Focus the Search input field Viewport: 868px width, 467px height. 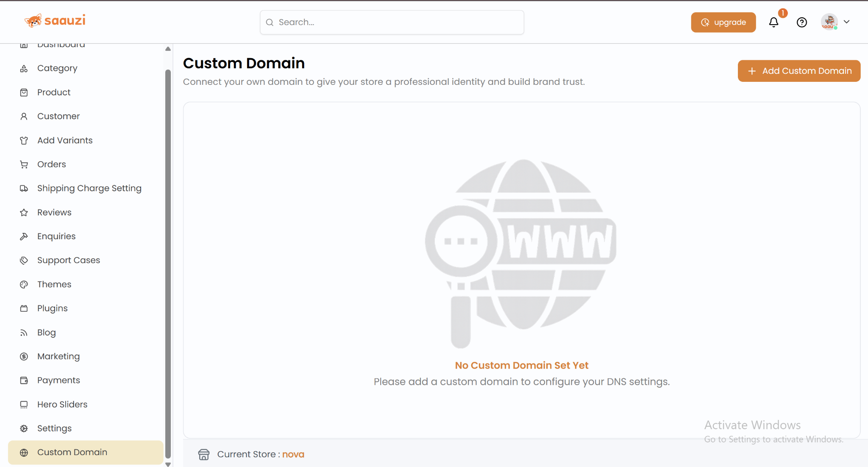[x=392, y=22]
